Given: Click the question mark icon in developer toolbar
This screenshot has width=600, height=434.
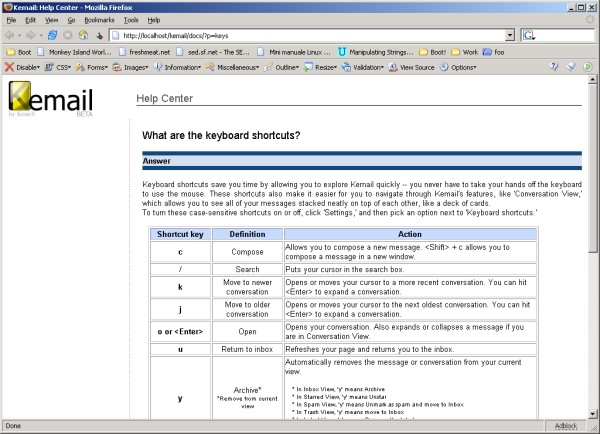Looking at the screenshot, I should pyautogui.click(x=554, y=67).
